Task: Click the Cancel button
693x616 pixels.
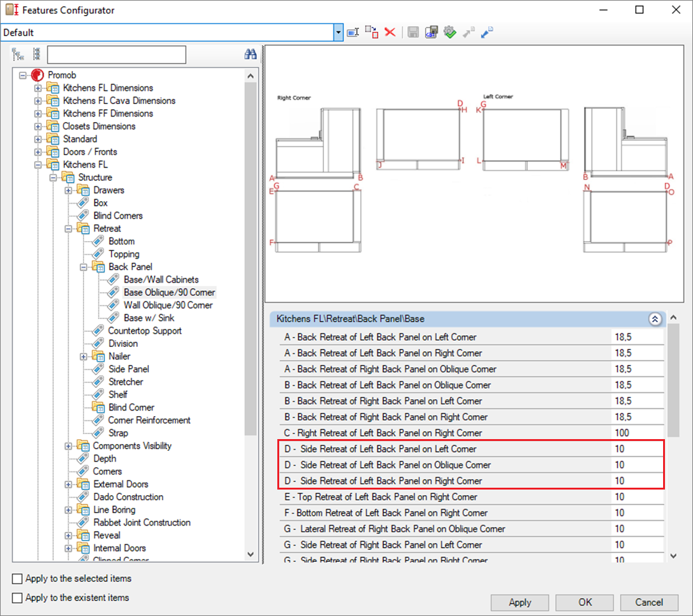Action: (649, 602)
